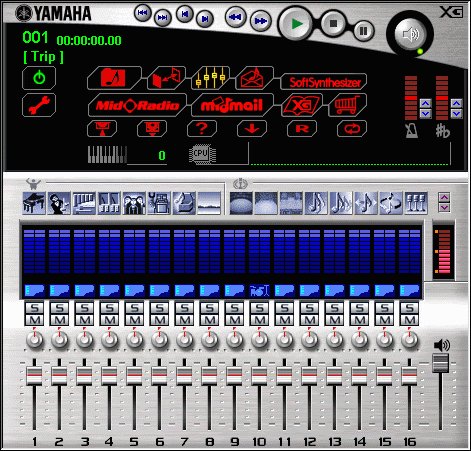Select the triple goblet effect icon
The height and width of the screenshot is (451, 471).
point(416,203)
